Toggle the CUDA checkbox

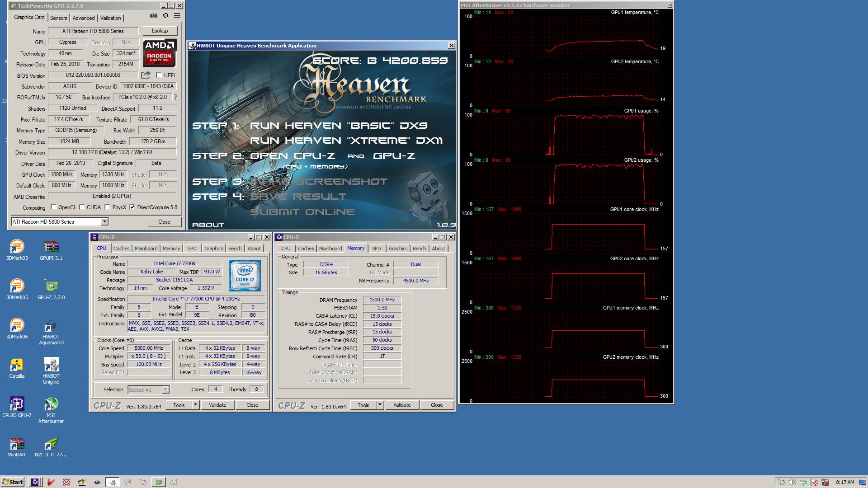(82, 207)
